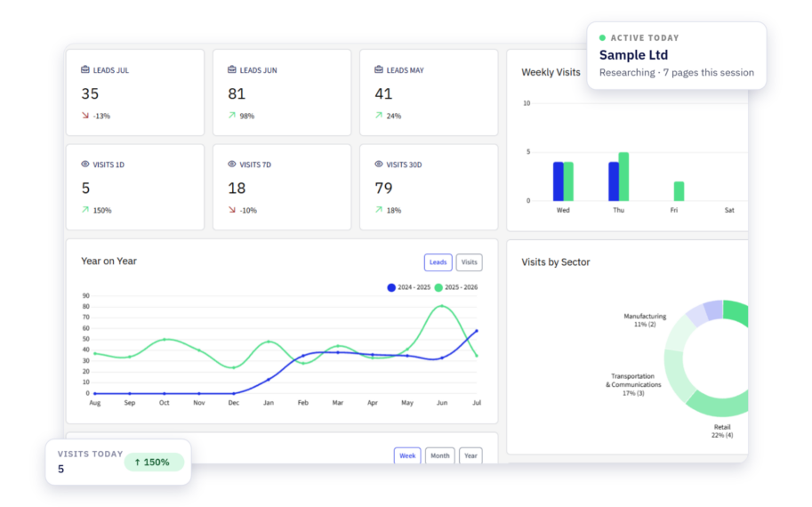Click the red down arrow beside -13%

click(x=84, y=116)
